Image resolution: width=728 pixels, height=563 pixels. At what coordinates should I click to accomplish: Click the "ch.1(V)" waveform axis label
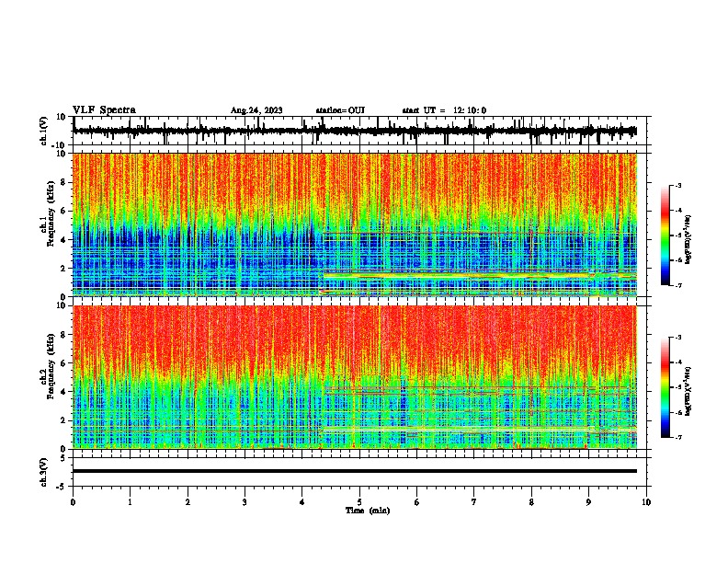pyautogui.click(x=44, y=131)
